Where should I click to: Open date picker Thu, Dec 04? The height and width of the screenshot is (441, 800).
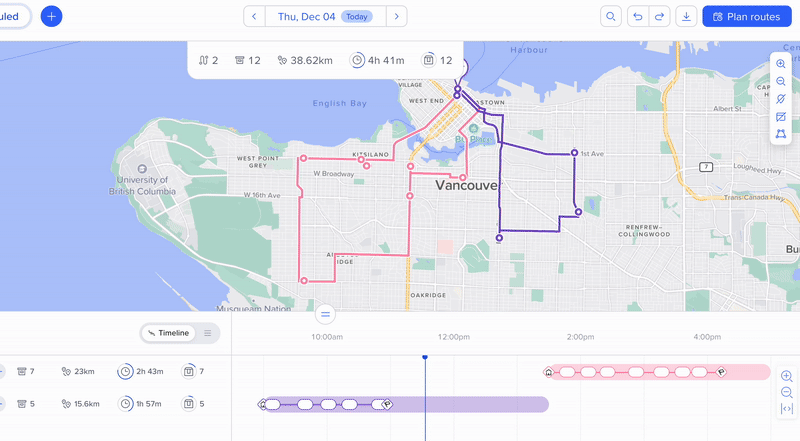pos(326,16)
